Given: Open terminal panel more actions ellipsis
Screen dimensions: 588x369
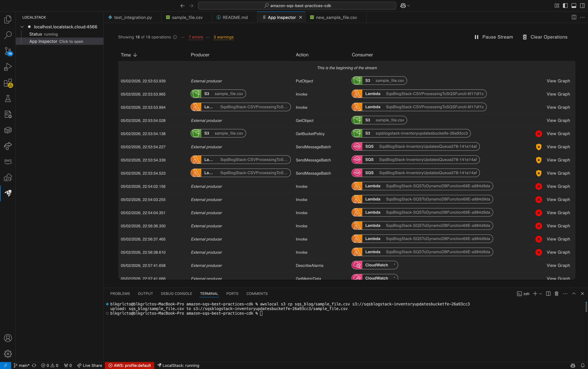Looking at the screenshot, I should tap(565, 294).
